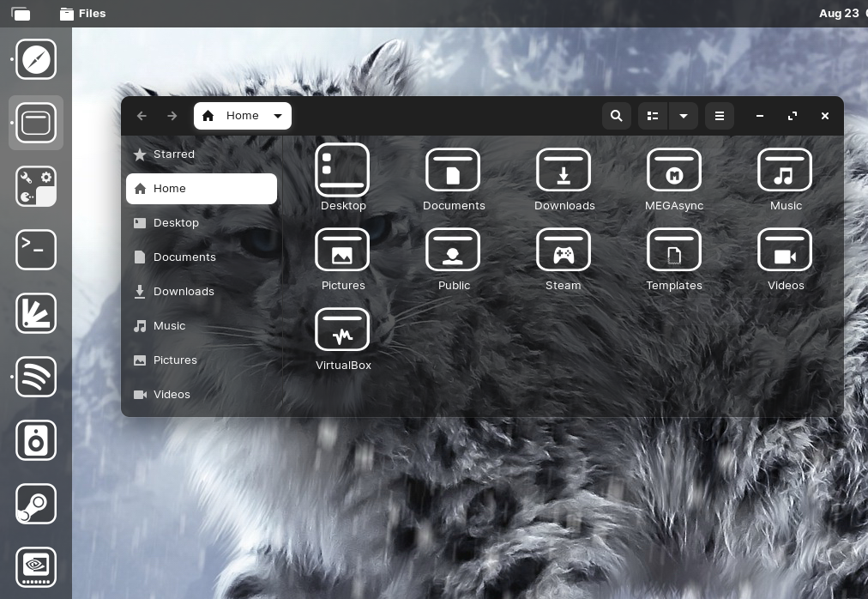Open the Documents folder icon

(453, 170)
